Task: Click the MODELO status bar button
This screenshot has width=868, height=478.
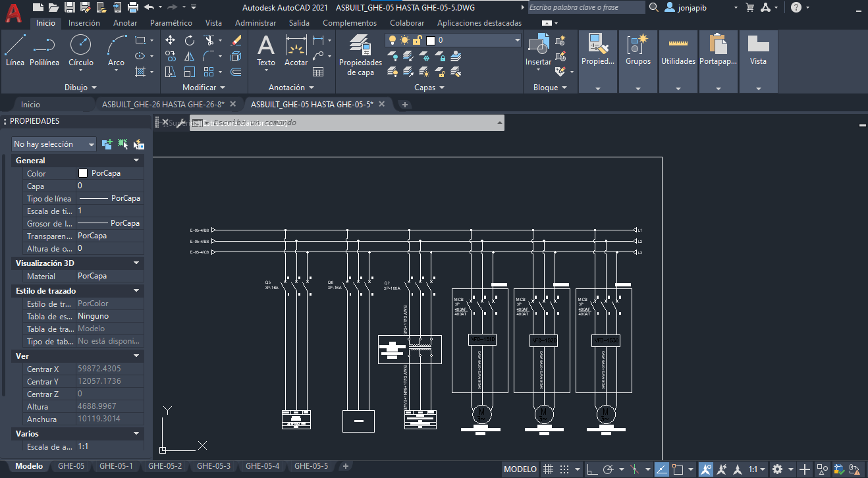Action: point(520,469)
